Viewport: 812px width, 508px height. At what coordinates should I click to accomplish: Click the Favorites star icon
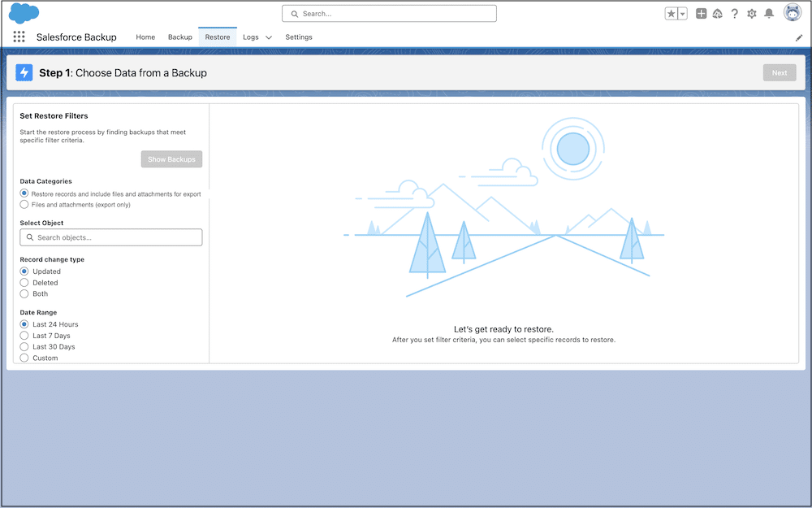pyautogui.click(x=672, y=14)
